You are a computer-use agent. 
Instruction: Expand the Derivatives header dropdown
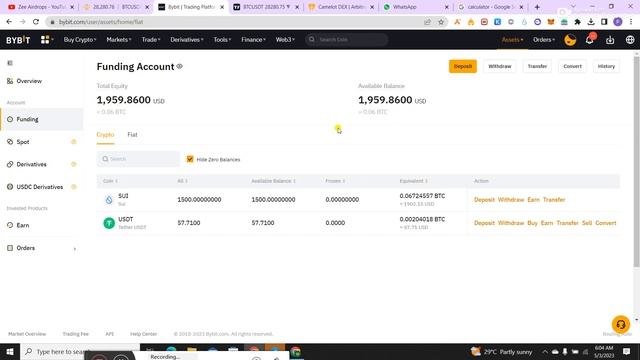187,40
